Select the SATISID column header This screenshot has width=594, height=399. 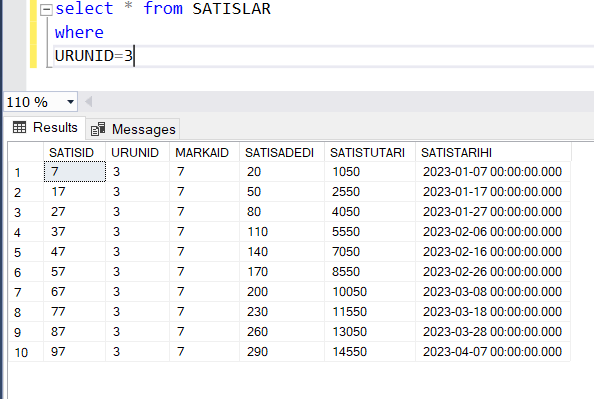tap(75, 152)
